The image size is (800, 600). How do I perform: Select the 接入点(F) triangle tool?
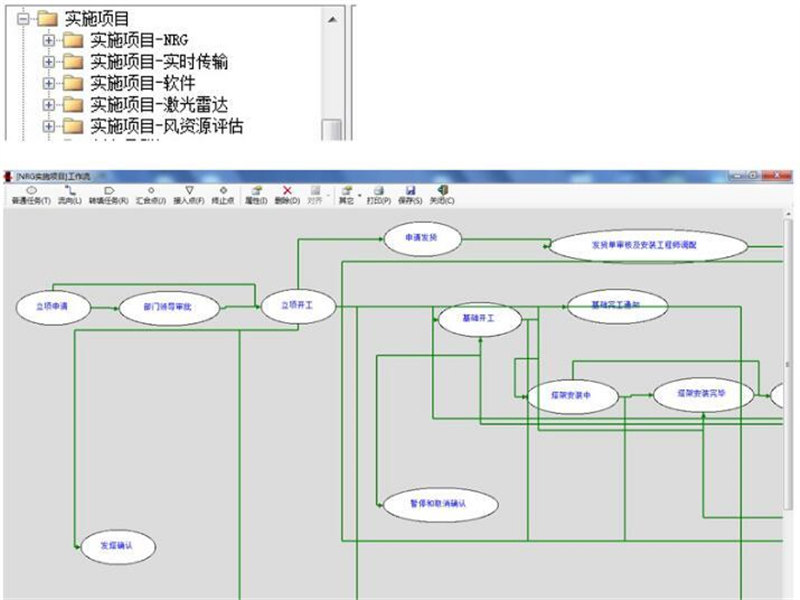tap(189, 195)
